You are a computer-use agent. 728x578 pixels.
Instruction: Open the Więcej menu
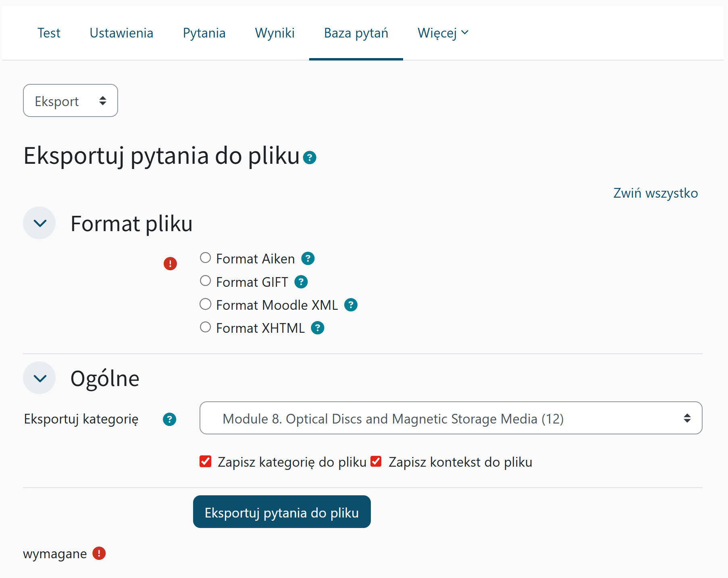click(442, 33)
